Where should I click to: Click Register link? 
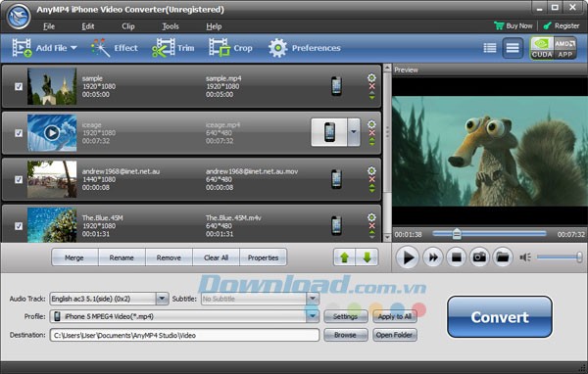[x=562, y=25]
